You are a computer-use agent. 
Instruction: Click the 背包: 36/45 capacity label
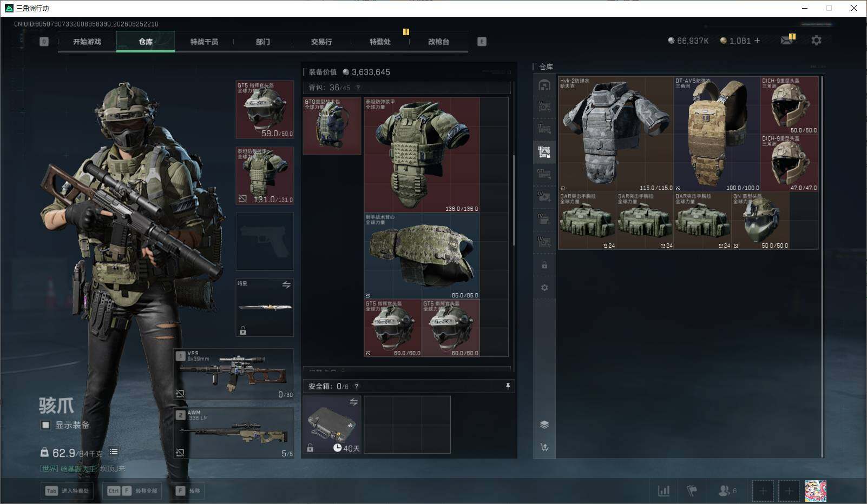pyautogui.click(x=329, y=88)
